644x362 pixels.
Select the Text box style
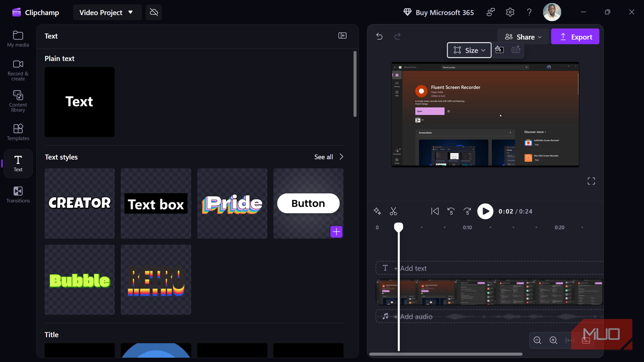point(156,203)
